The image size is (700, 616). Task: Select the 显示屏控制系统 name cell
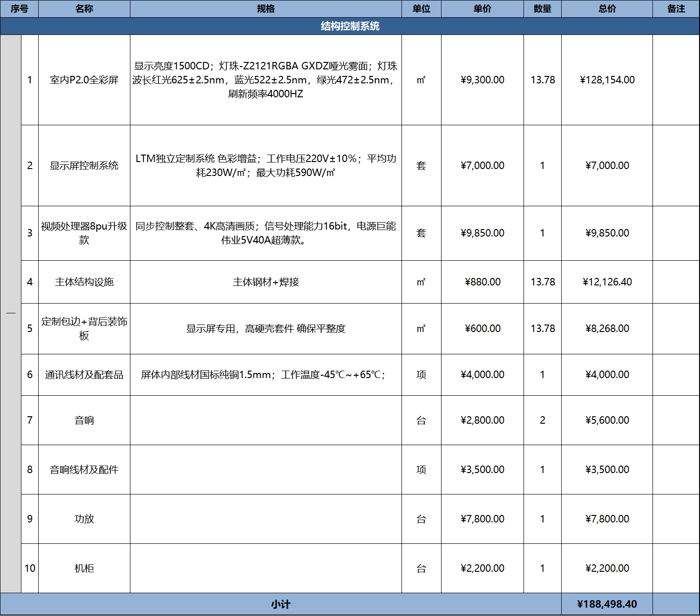84,166
